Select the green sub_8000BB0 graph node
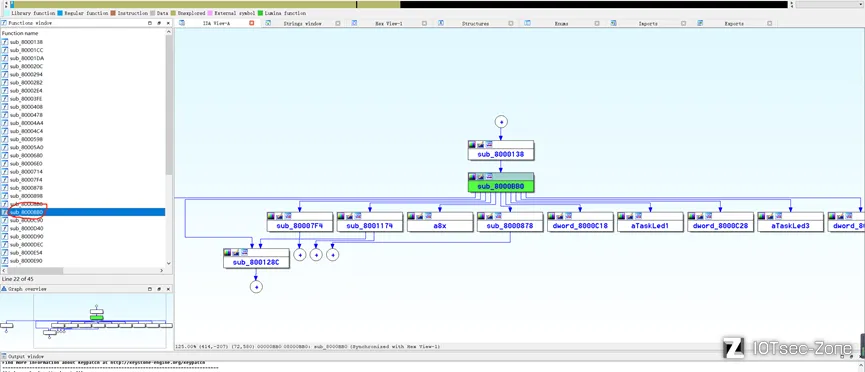Image resolution: width=865 pixels, height=372 pixels. pyautogui.click(x=501, y=187)
